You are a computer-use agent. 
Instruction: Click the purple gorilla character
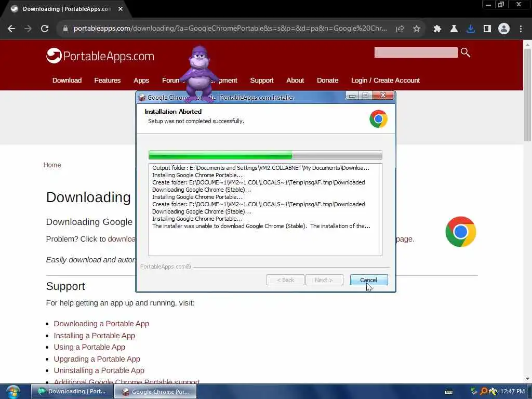199,74
